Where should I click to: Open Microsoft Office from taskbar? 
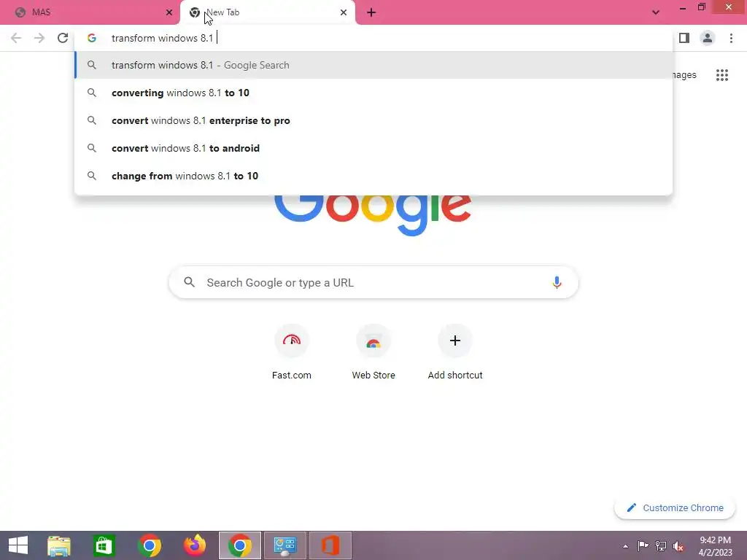coord(330,545)
